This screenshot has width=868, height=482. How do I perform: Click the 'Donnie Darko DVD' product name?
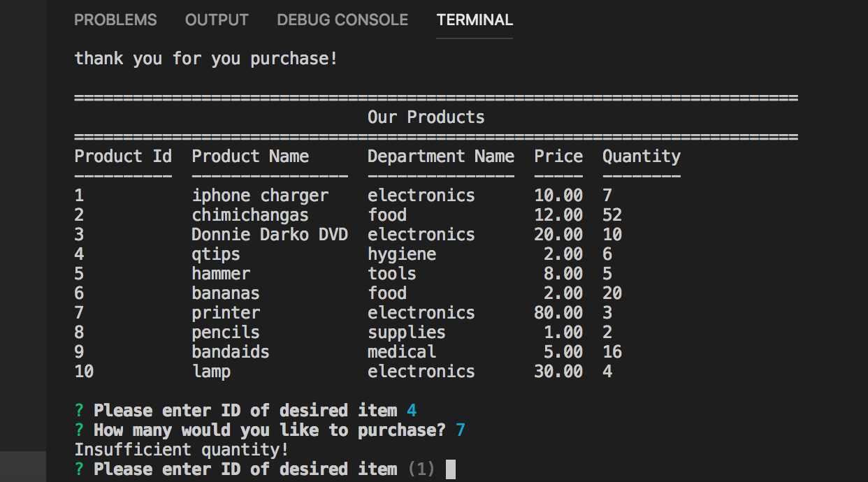[x=270, y=235]
